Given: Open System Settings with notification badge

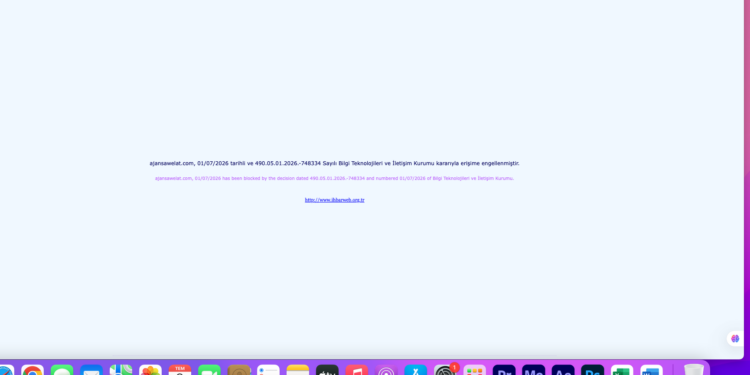Looking at the screenshot, I should [x=445, y=370].
